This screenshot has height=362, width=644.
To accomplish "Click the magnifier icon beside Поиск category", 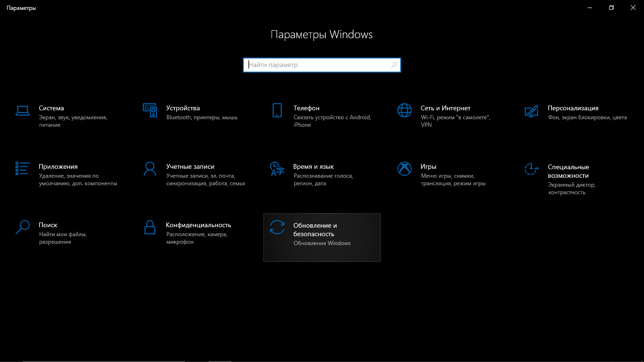I will (x=23, y=227).
